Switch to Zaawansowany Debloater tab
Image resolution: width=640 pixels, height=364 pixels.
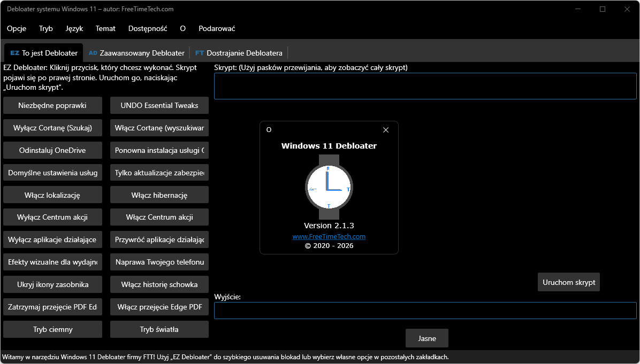[136, 53]
